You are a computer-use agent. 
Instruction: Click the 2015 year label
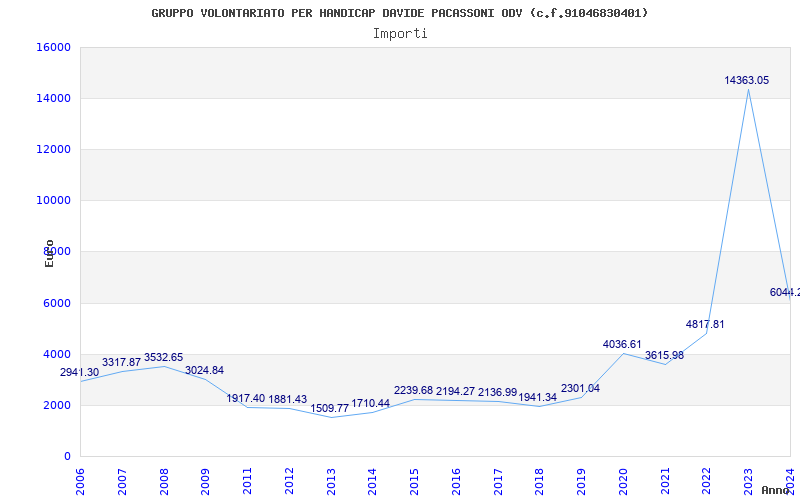(414, 481)
